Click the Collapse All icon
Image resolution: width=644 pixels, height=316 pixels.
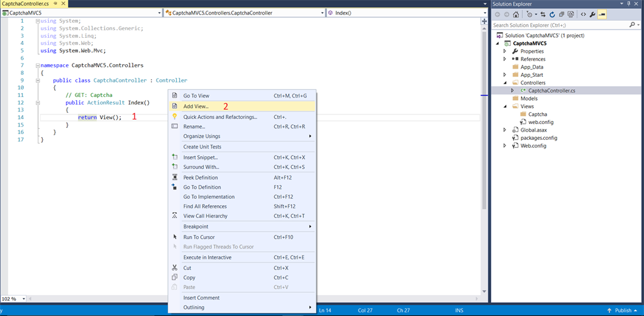[x=561, y=14]
